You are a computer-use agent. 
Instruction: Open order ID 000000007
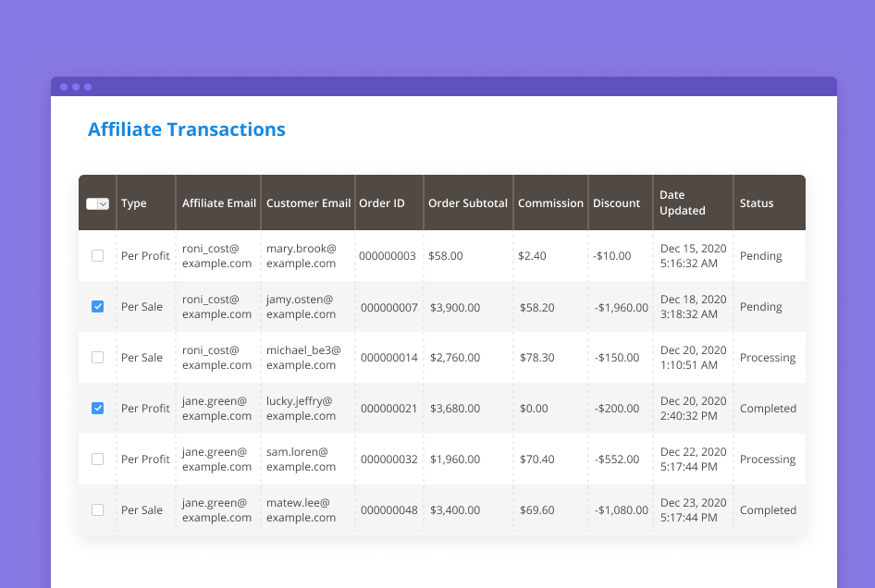(388, 307)
